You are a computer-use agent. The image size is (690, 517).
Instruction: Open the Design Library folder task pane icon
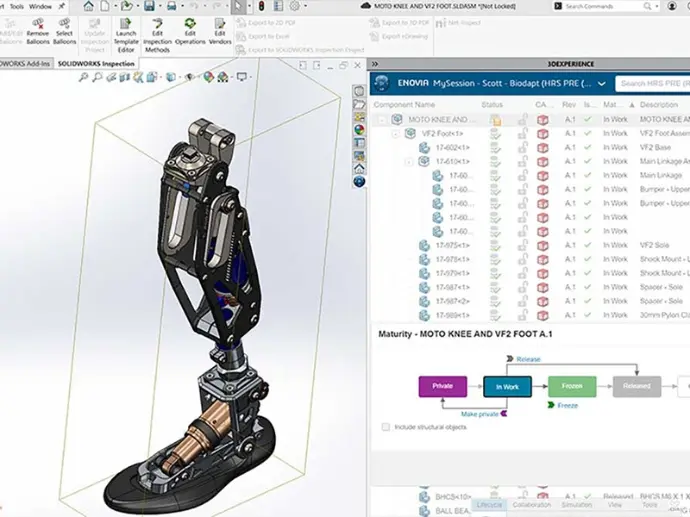(359, 104)
